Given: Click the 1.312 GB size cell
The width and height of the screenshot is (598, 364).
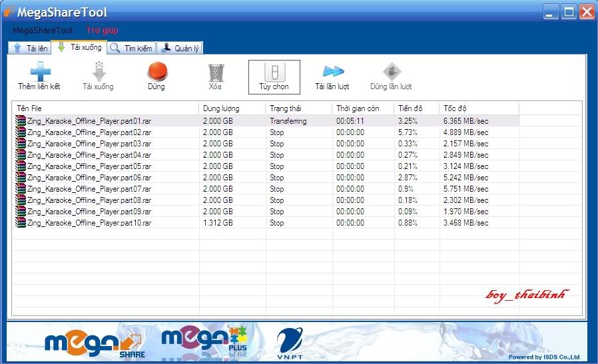Looking at the screenshot, I should 218,223.
